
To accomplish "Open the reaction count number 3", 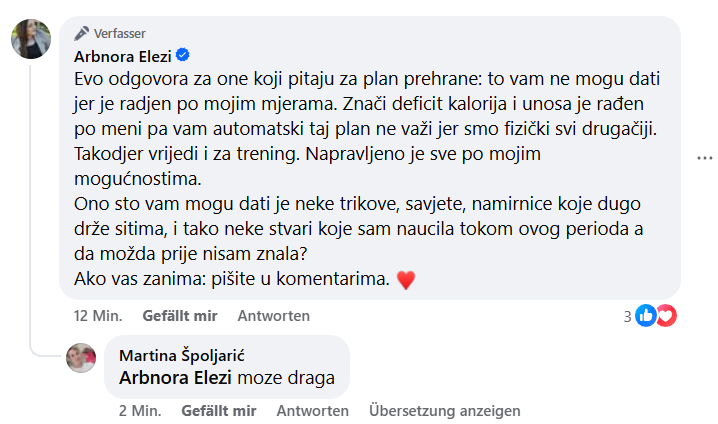I will [627, 316].
